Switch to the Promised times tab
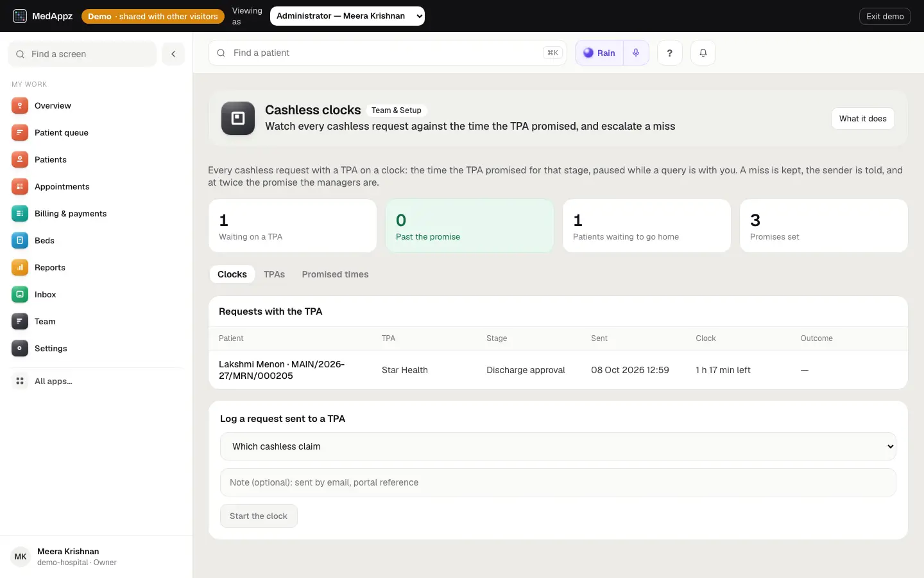This screenshot has width=924, height=578. (335, 274)
